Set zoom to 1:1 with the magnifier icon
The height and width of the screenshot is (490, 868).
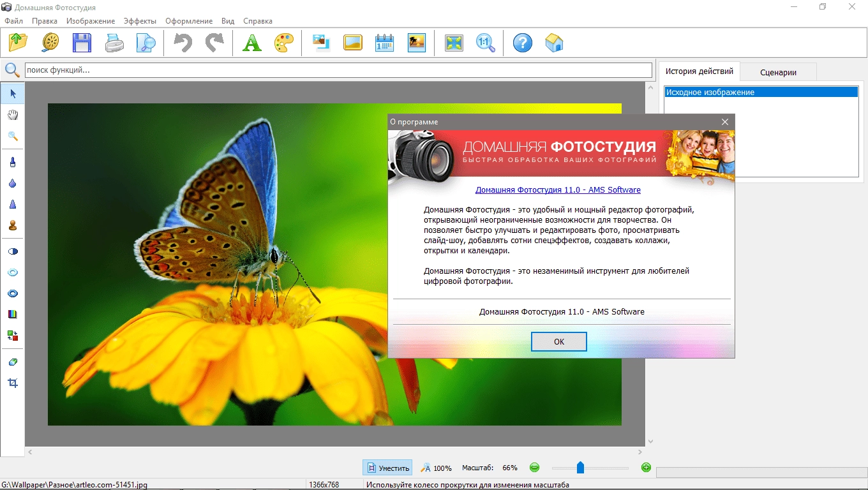coord(486,43)
